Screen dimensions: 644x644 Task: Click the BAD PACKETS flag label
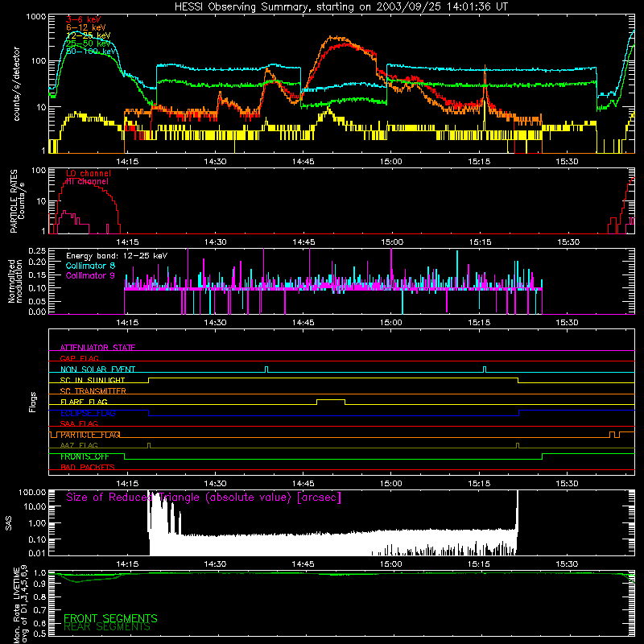(88, 468)
